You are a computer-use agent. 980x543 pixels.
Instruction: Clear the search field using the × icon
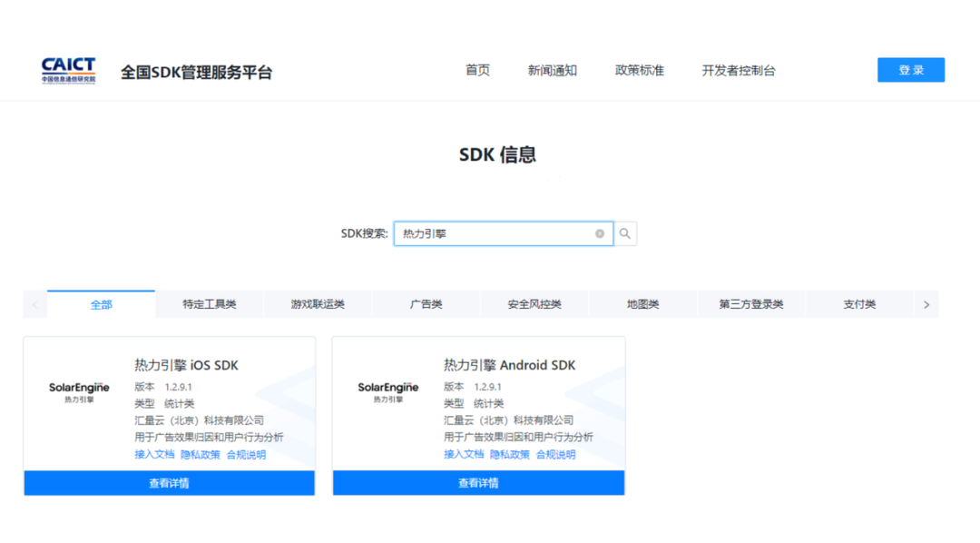(x=599, y=233)
